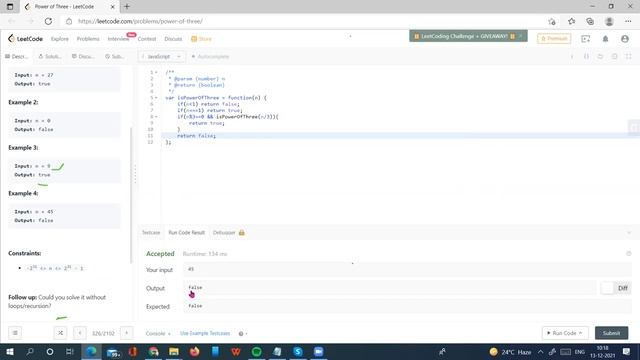Open Windows Start menu

(x=9, y=351)
